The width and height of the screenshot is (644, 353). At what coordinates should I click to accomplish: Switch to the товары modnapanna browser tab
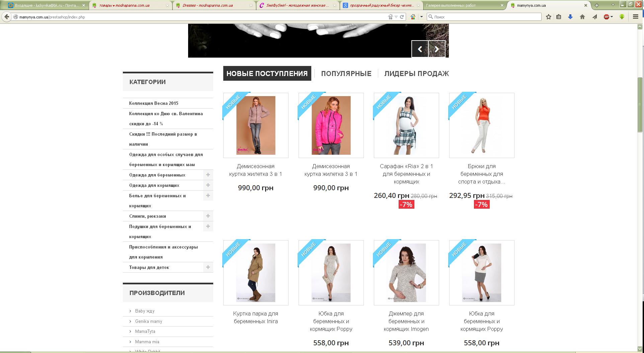click(x=131, y=5)
